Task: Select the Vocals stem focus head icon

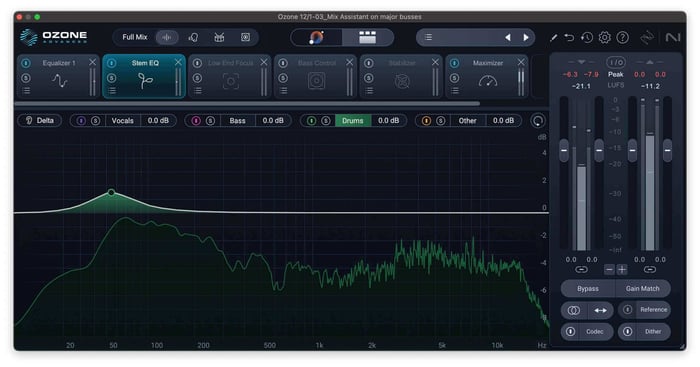Action: tap(193, 38)
